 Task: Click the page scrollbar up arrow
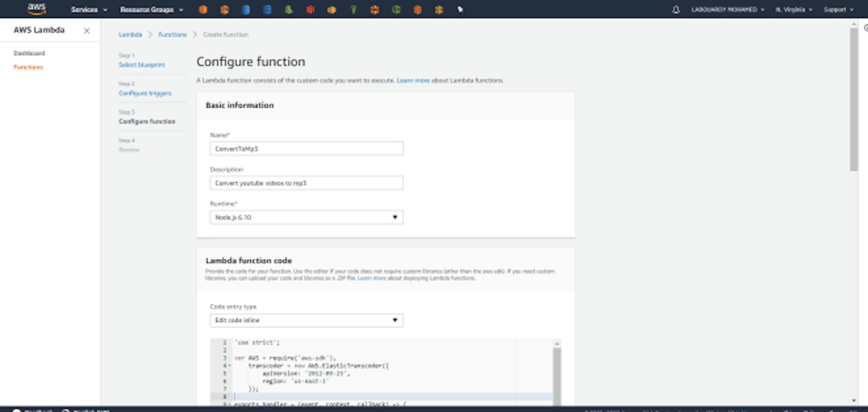854,24
